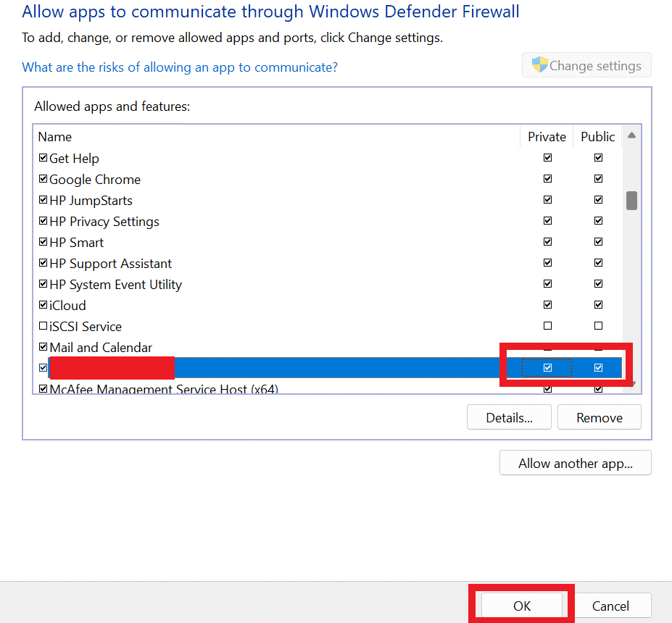
Task: Click the Private column header
Action: coord(547,136)
